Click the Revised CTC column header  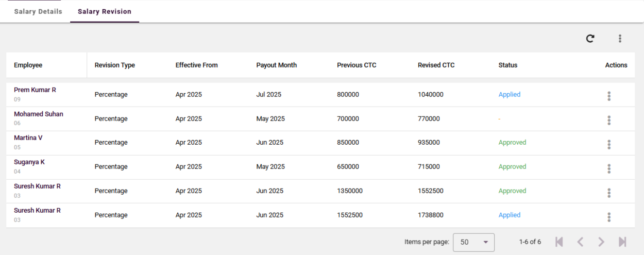[436, 65]
